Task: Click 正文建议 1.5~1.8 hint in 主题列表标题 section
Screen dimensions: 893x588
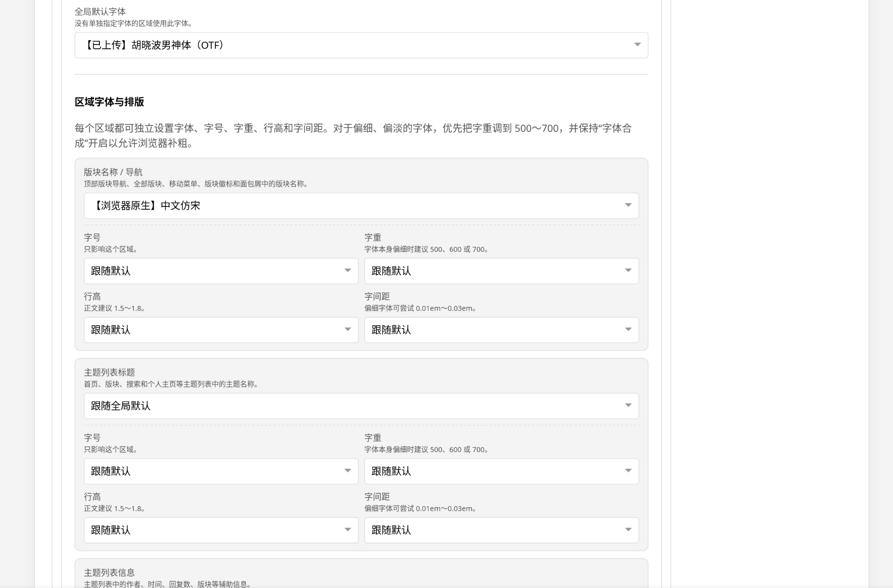Action: pyautogui.click(x=115, y=508)
